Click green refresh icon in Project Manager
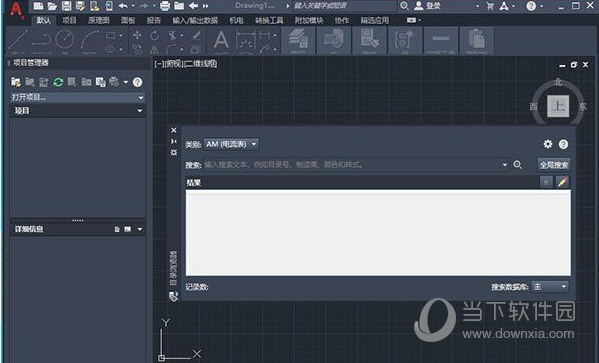Screen dimensions: 599x363 (58, 82)
